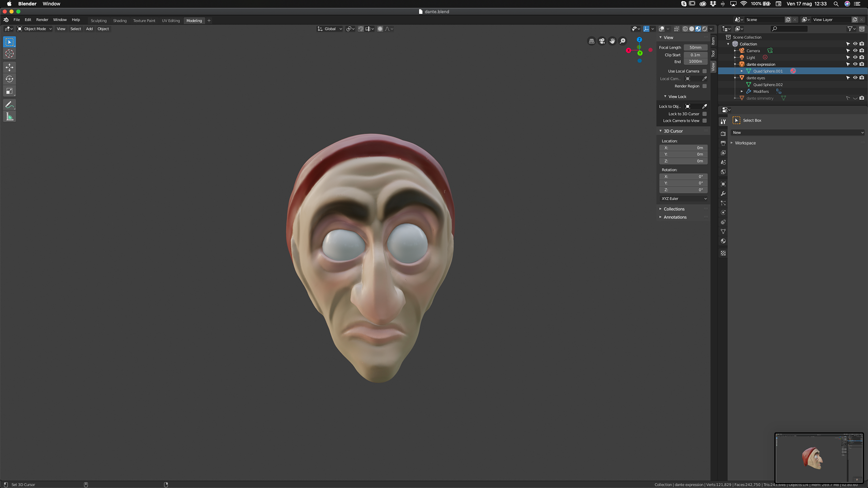The width and height of the screenshot is (868, 488).
Task: Toggle dante eyes viewport visibility
Action: tap(855, 78)
